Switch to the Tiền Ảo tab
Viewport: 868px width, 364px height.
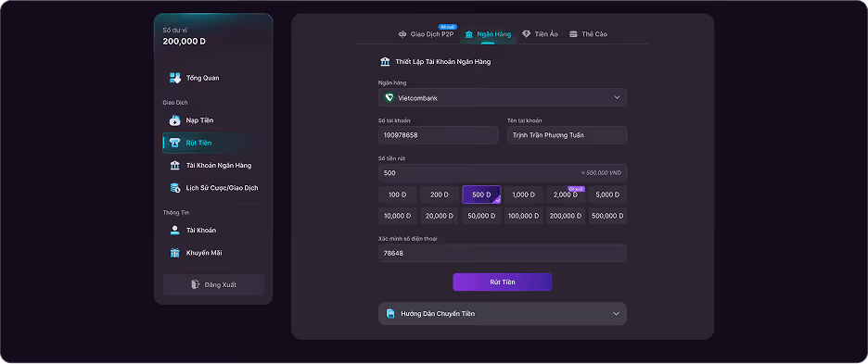[541, 34]
